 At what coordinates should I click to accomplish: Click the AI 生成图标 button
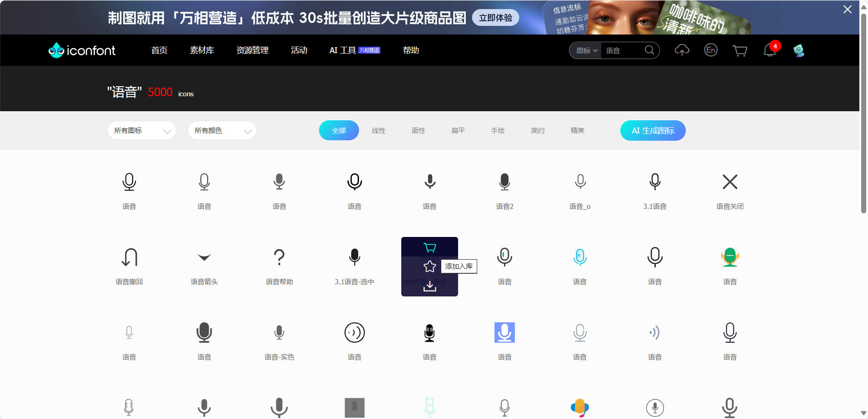coord(653,130)
